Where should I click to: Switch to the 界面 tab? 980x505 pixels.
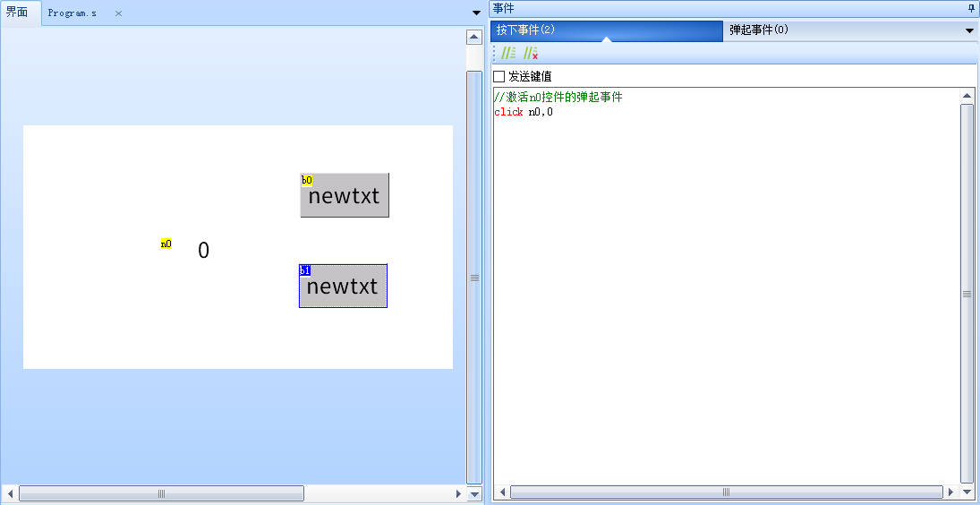click(18, 13)
